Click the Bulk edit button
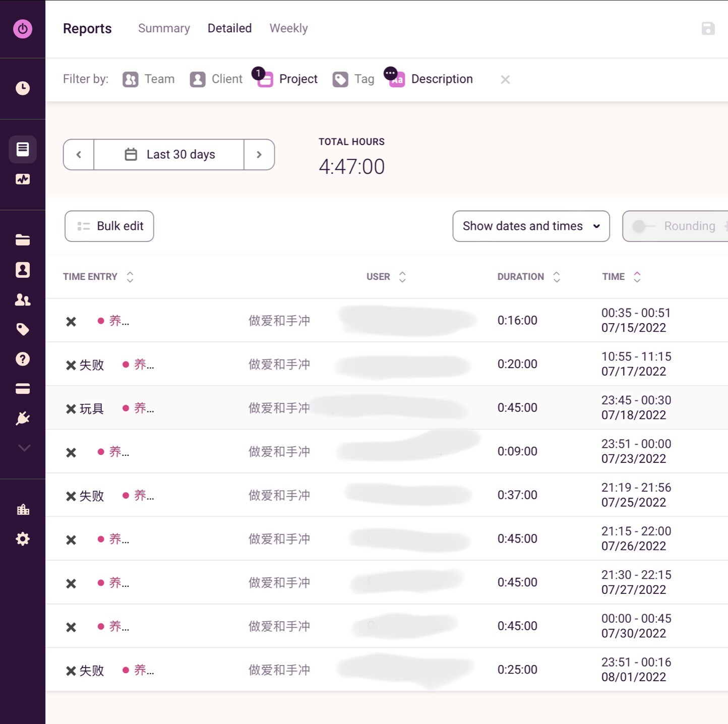The width and height of the screenshot is (728, 724). [x=109, y=226]
